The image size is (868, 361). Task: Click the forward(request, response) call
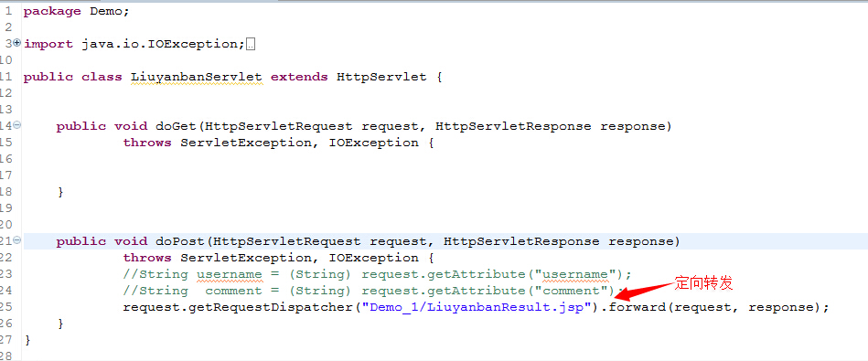714,307
